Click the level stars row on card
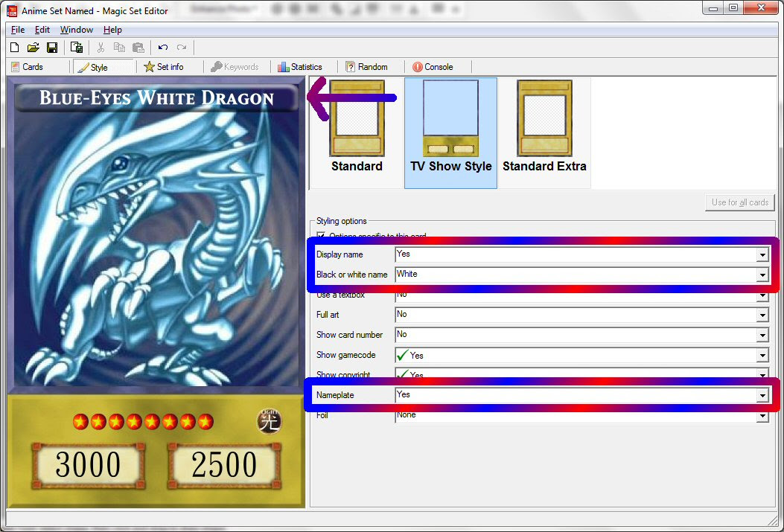 [143, 422]
